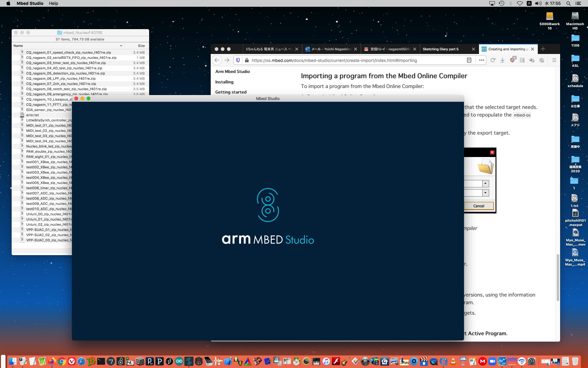Launch VLC from the Dock

click(x=453, y=361)
